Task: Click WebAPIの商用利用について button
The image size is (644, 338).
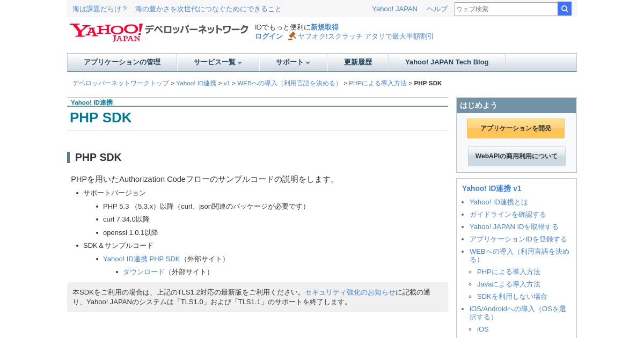Action: click(517, 156)
